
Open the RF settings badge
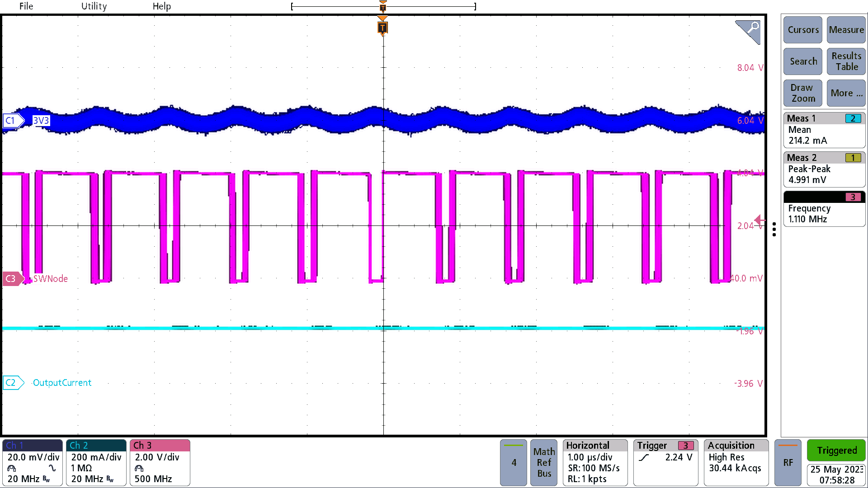(788, 462)
